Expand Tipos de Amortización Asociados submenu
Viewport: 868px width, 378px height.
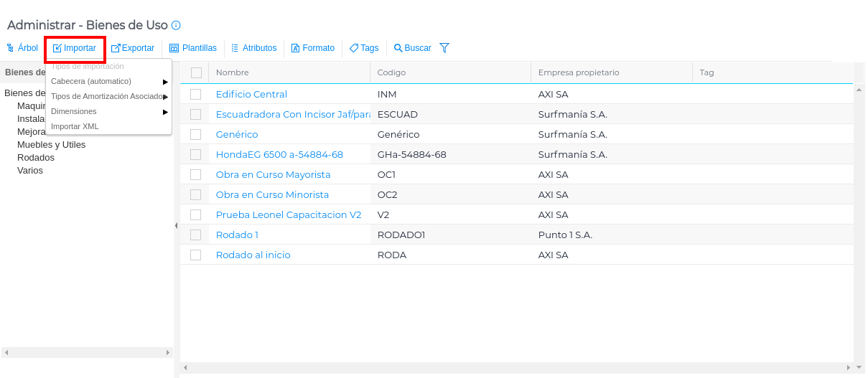click(108, 96)
